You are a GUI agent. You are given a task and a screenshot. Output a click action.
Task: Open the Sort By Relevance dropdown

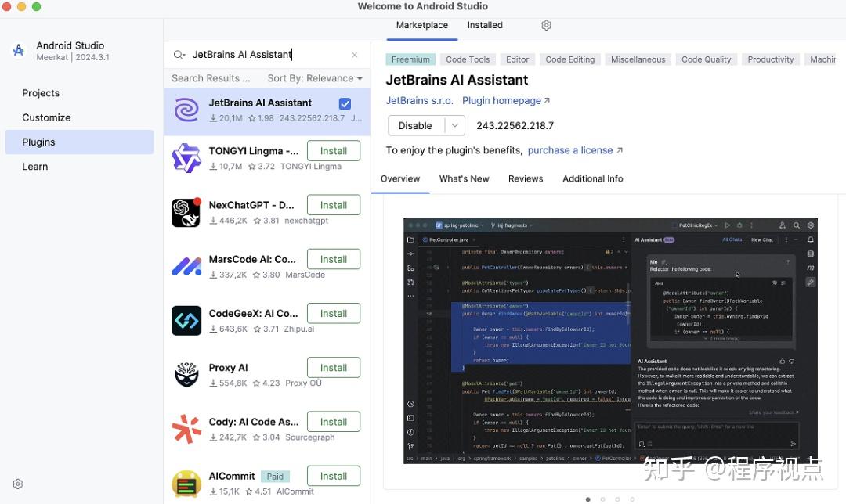coord(315,77)
